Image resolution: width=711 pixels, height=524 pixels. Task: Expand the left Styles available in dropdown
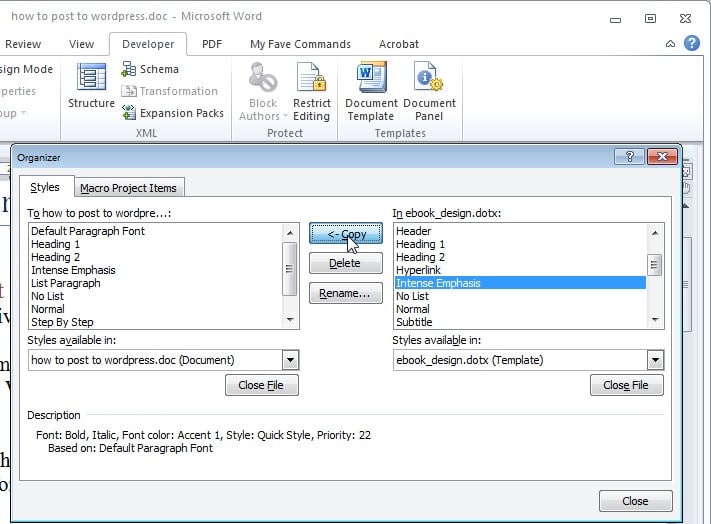(x=290, y=360)
